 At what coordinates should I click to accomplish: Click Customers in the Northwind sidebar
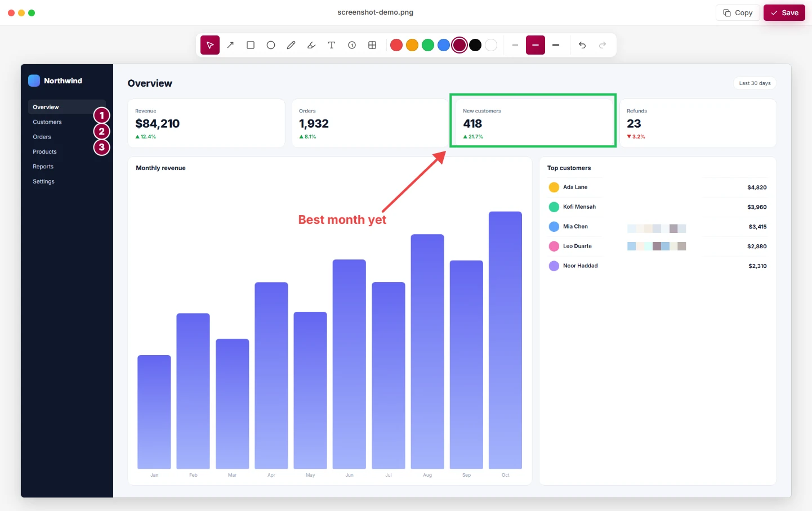47,122
